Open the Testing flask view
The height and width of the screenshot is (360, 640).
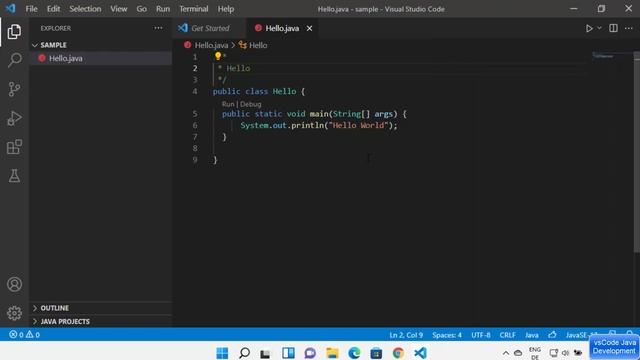(14, 176)
